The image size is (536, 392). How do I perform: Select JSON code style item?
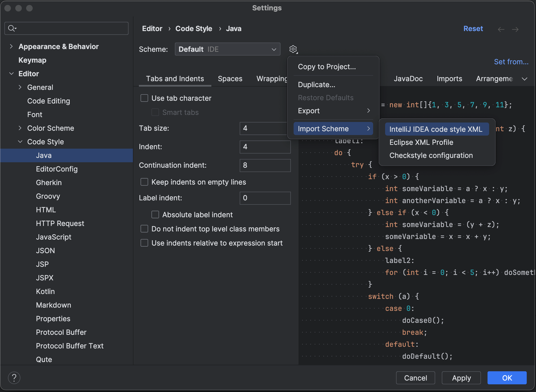click(45, 251)
